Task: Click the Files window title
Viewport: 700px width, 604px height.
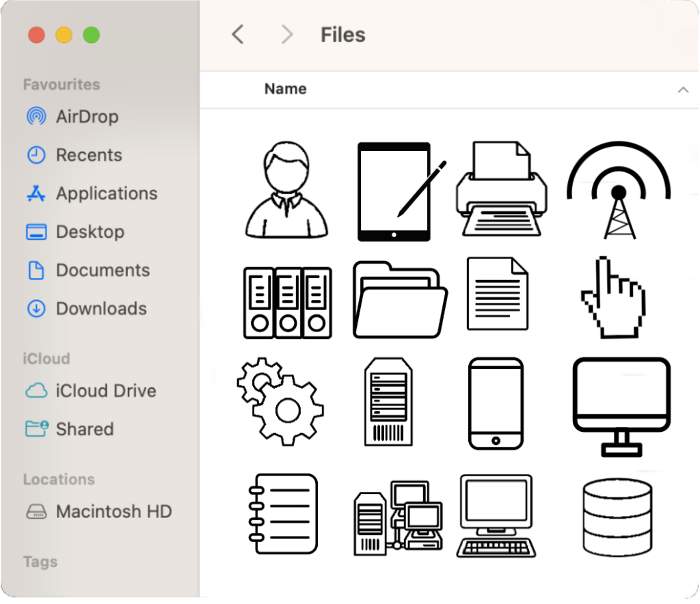Action: point(343,35)
